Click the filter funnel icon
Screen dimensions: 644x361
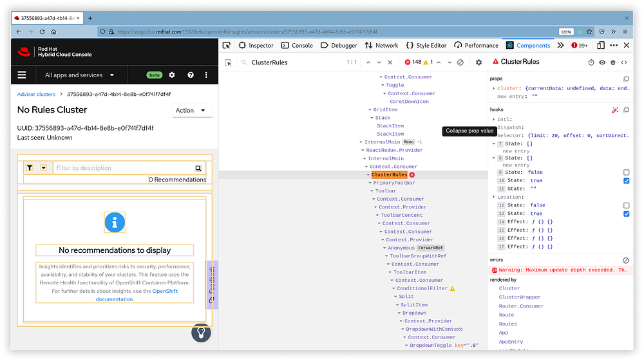point(30,168)
